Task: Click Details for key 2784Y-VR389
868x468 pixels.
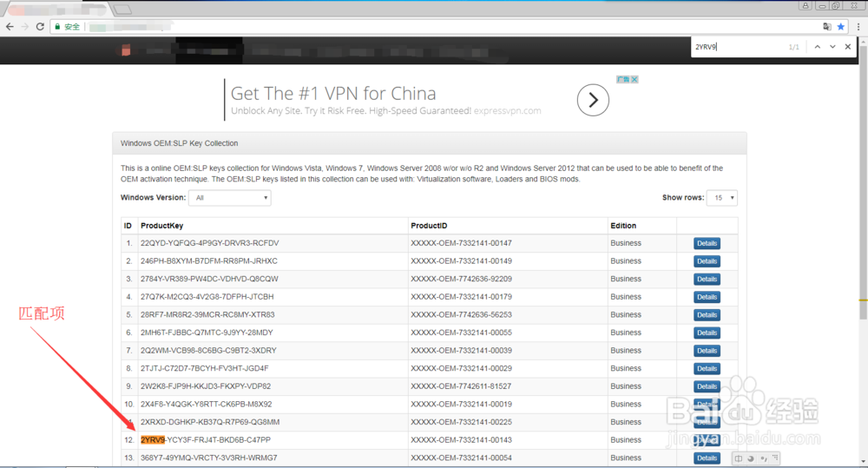Action: click(x=707, y=279)
